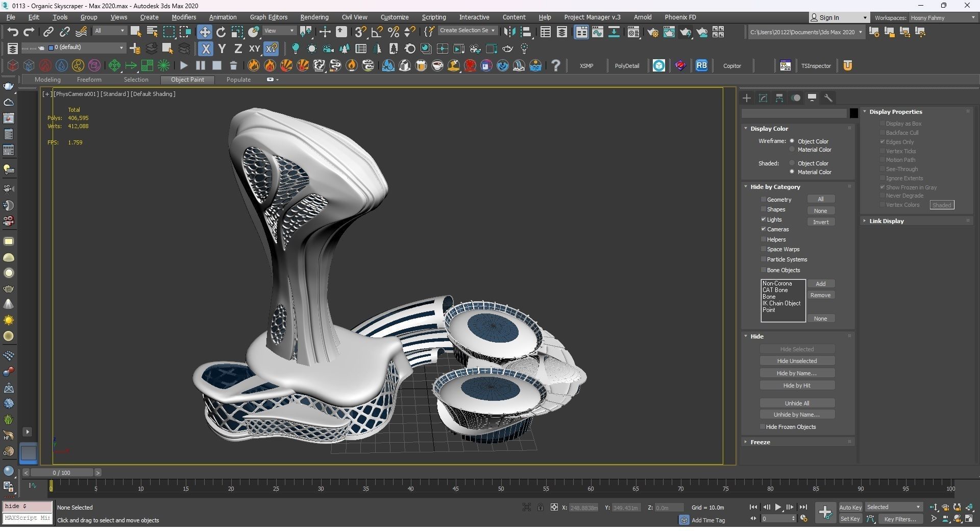The image size is (980, 531).
Task: Uncheck Lights in Hide by Category
Action: click(x=764, y=220)
